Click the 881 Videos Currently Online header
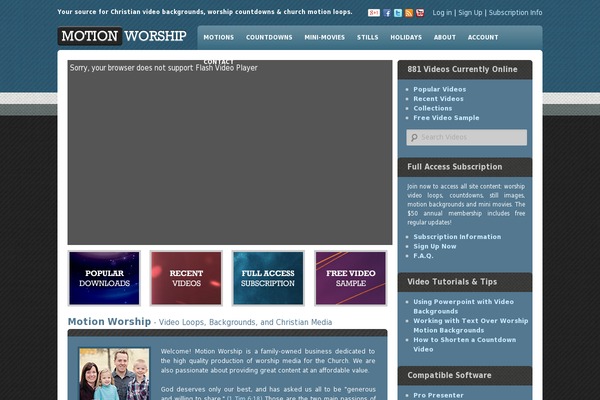Image resolution: width=600 pixels, height=400 pixels. (462, 69)
